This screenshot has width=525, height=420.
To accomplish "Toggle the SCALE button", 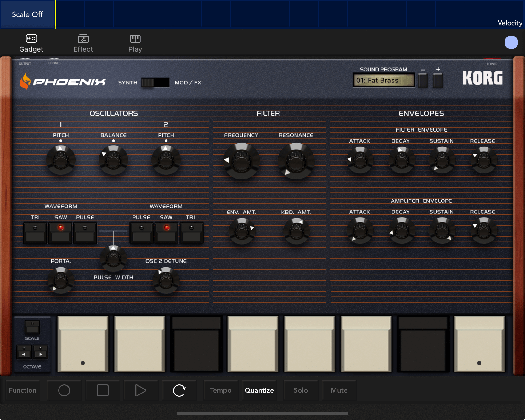I will 32,327.
